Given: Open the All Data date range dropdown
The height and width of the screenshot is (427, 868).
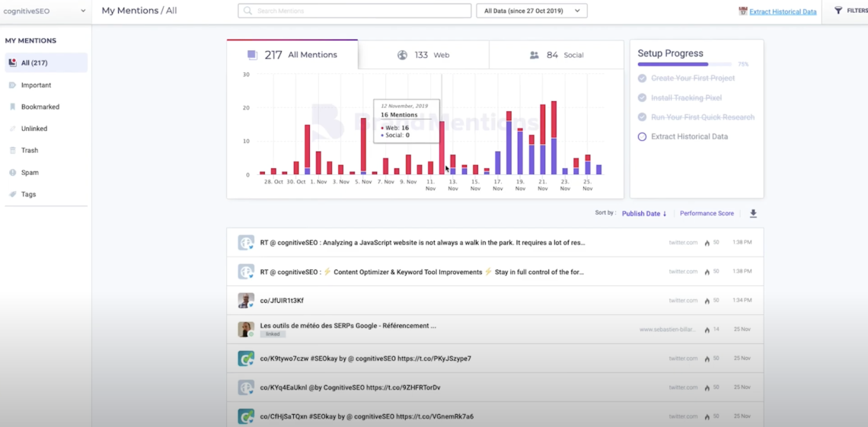Looking at the screenshot, I should pyautogui.click(x=531, y=11).
